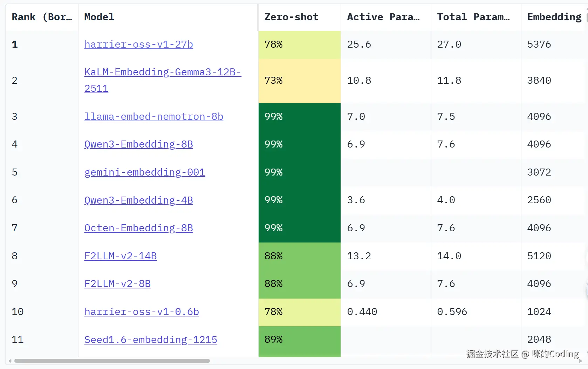Select the 0.440 active parameters value
The image size is (588, 369).
[x=362, y=312]
